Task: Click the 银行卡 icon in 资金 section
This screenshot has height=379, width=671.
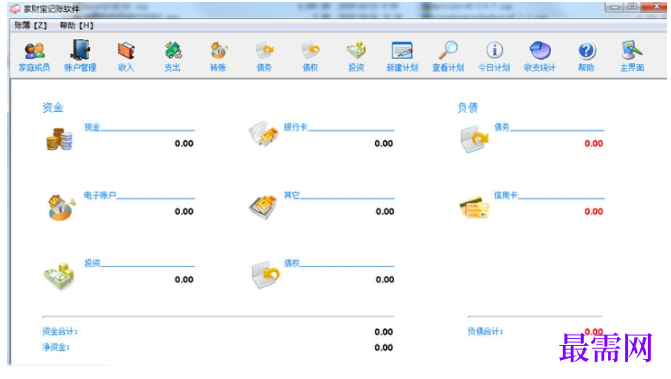Action: point(264,134)
